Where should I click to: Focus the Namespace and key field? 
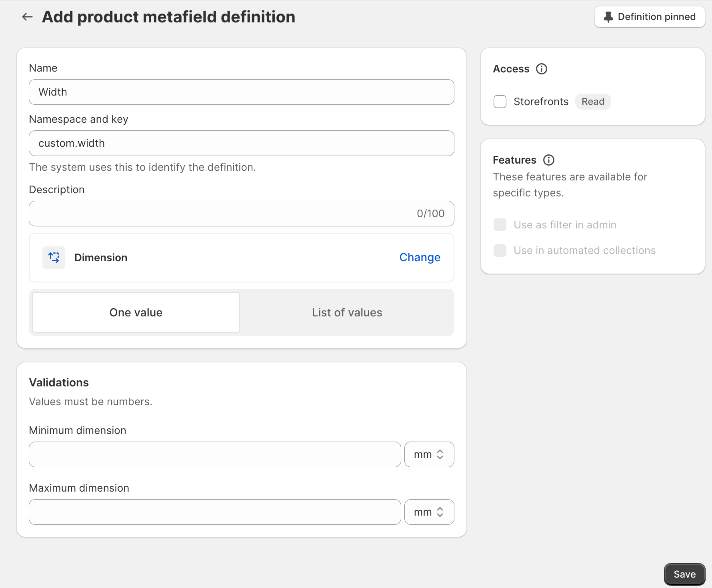tap(241, 143)
